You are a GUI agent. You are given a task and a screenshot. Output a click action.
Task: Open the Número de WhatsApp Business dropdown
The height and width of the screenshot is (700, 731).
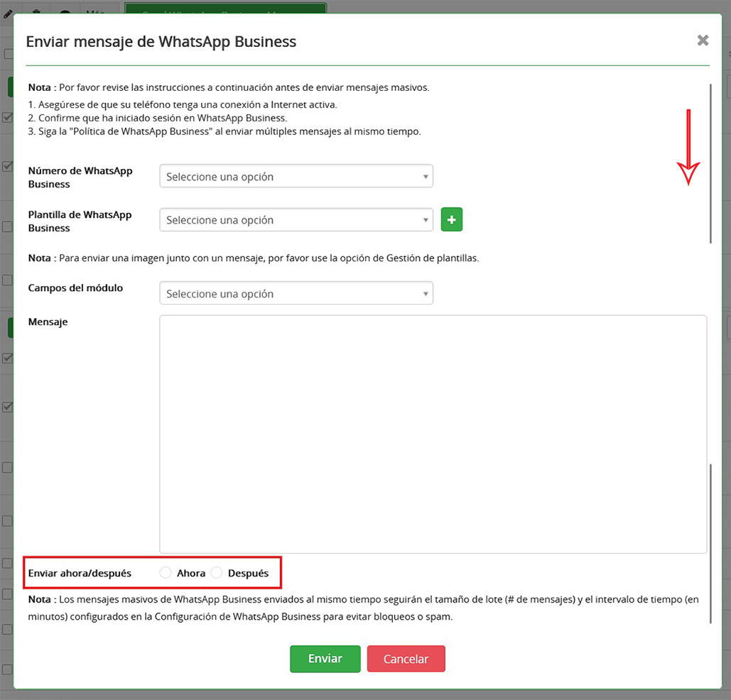coord(296,177)
